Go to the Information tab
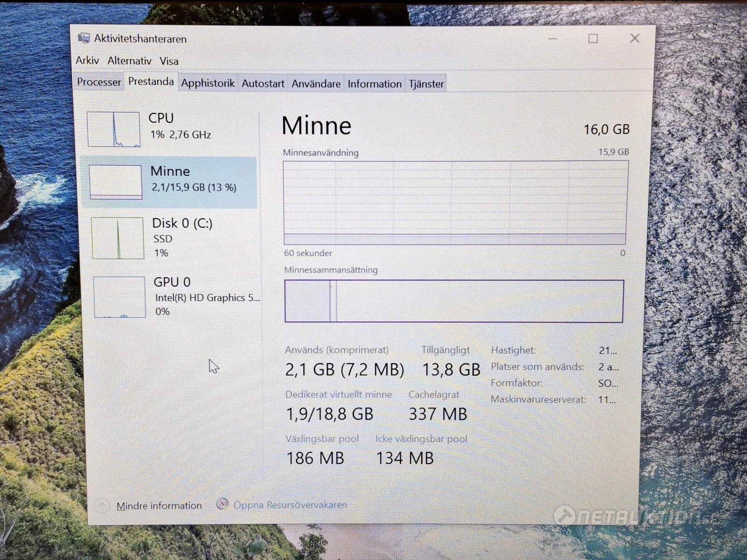The image size is (747, 560). tap(374, 84)
